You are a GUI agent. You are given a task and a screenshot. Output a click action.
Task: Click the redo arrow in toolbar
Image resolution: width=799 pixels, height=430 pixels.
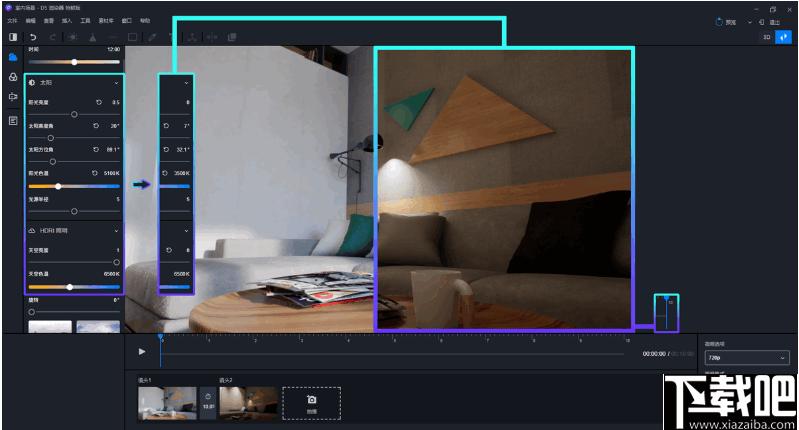pos(52,37)
